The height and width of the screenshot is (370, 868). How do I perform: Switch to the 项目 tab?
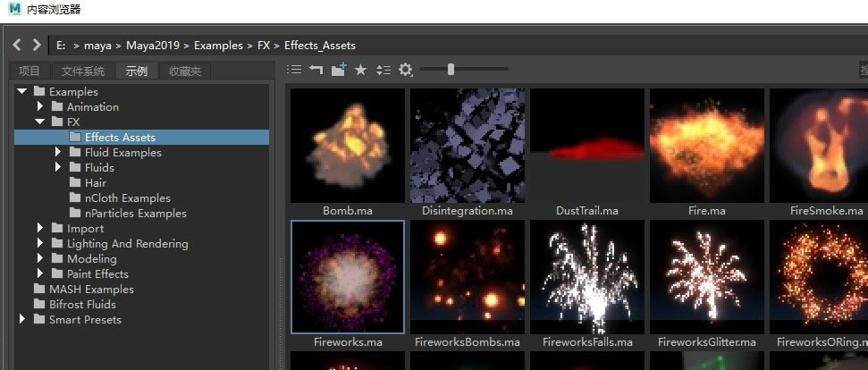pyautogui.click(x=29, y=71)
